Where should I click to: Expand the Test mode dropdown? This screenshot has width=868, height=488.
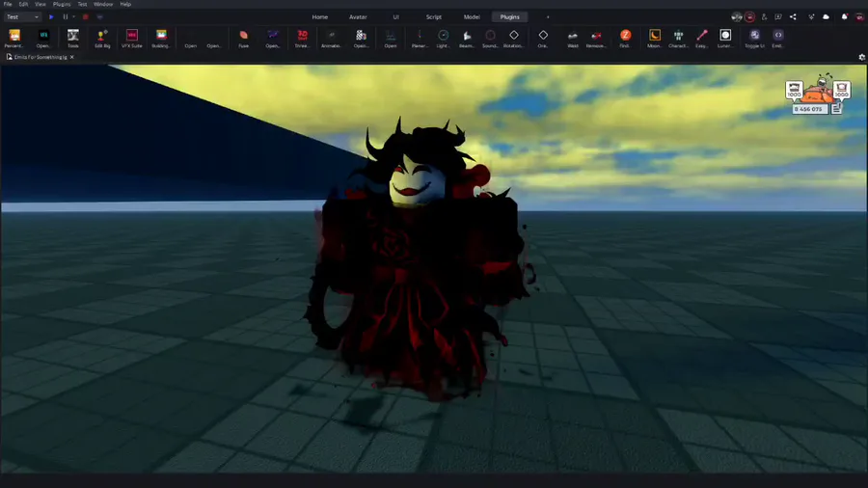22,17
